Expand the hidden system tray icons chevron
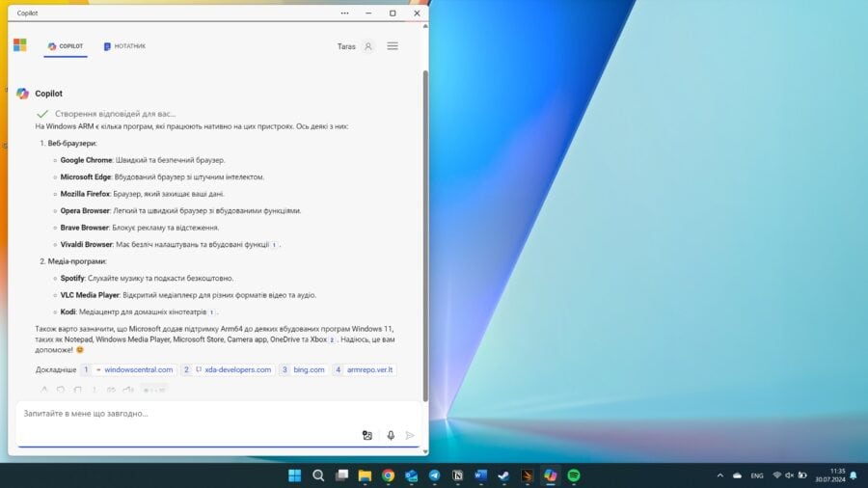 coord(719,475)
